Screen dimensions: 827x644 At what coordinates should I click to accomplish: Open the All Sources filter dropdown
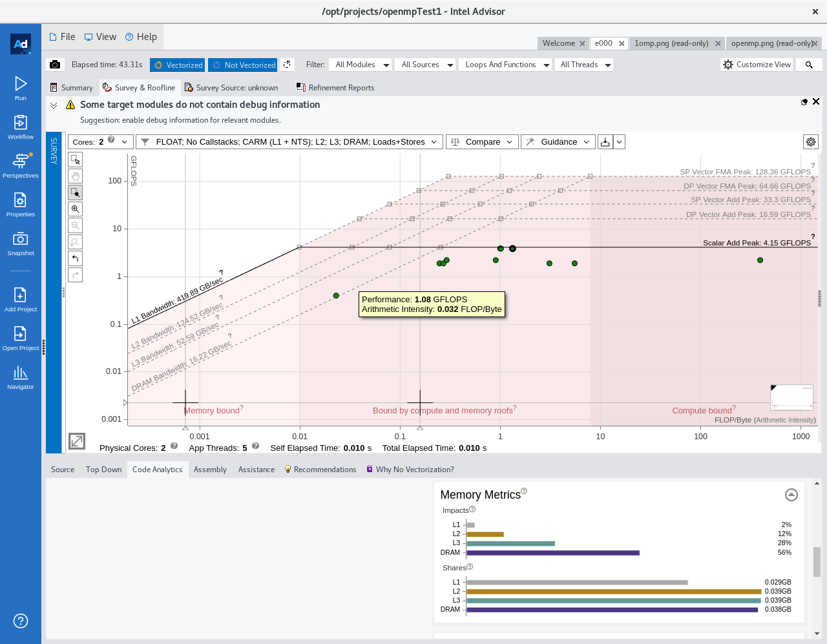pos(426,65)
